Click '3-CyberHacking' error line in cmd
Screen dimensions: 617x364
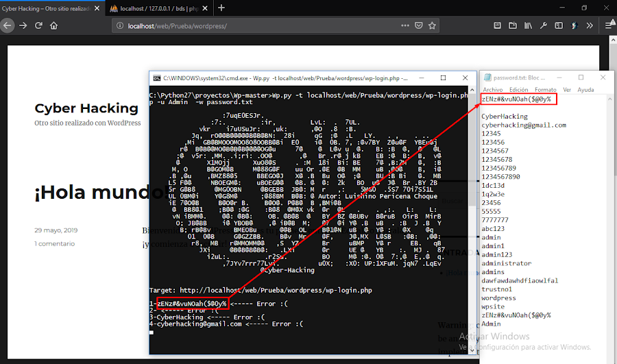point(207,317)
